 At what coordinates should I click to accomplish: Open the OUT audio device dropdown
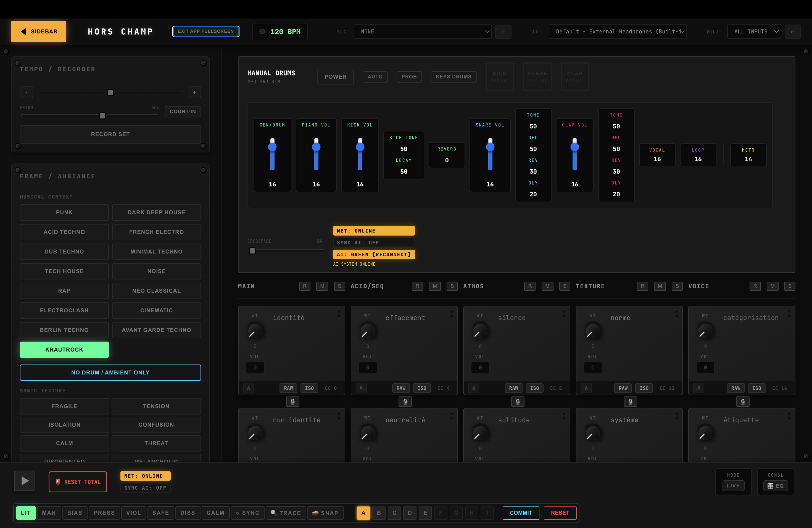click(618, 31)
